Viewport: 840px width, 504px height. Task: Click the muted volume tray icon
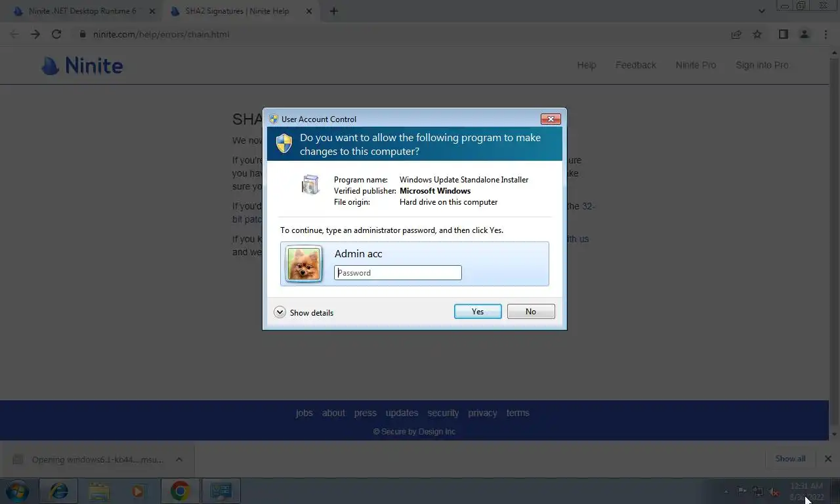[774, 492]
